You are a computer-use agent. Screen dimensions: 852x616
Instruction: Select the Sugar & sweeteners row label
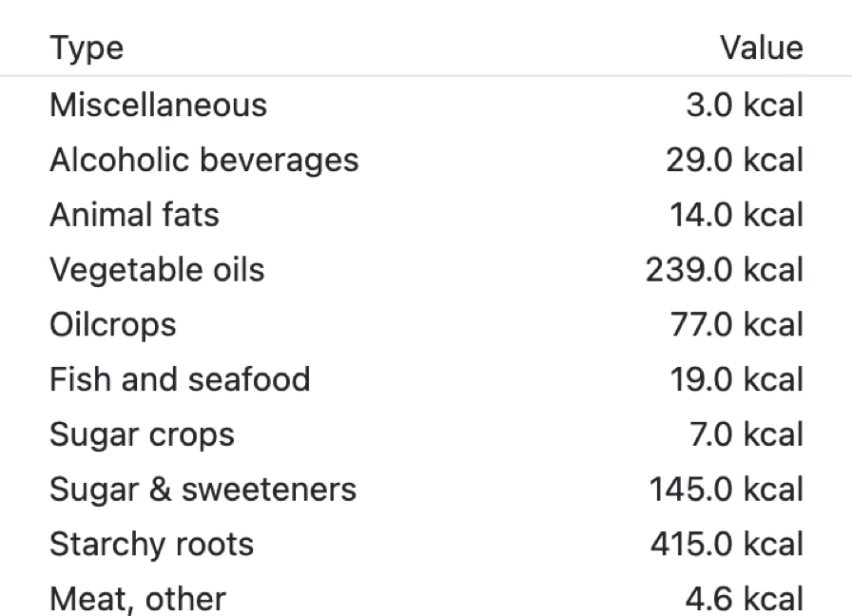pos(203,490)
